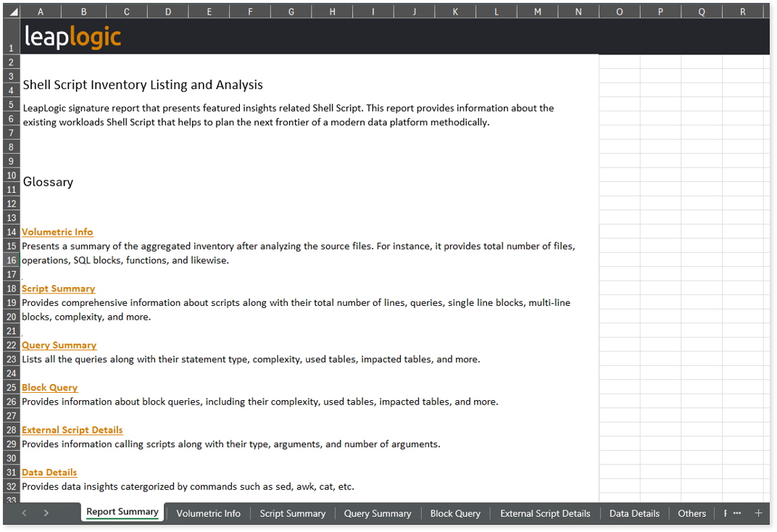Image resolution: width=777 pixels, height=532 pixels.
Task: Open the Query Summary glossary hyperlink
Action: (x=59, y=345)
